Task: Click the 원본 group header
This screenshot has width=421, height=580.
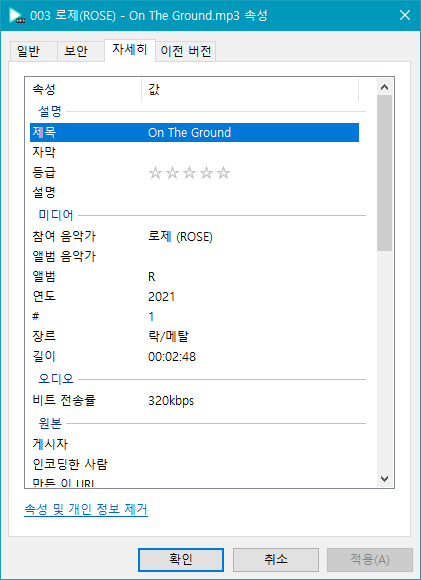Action: click(50, 423)
